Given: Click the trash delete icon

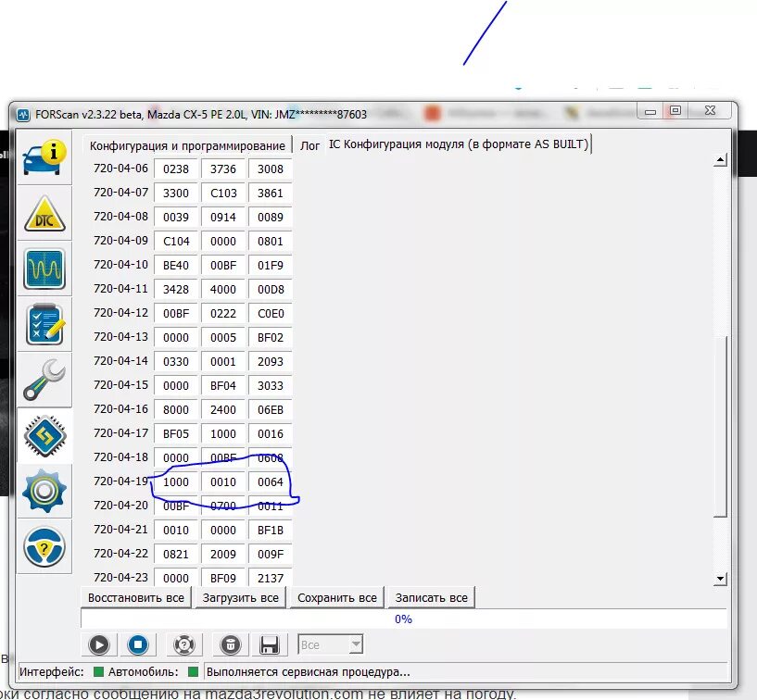Looking at the screenshot, I should (231, 645).
